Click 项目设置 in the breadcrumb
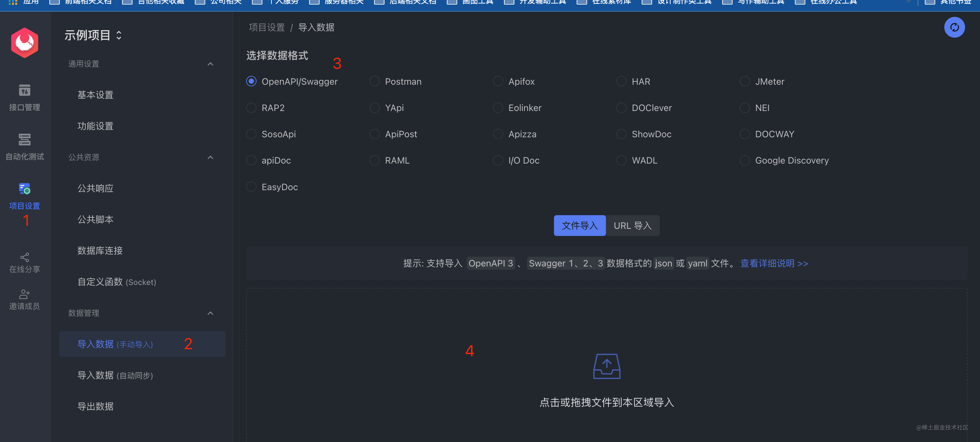This screenshot has height=442, width=980. (267, 27)
